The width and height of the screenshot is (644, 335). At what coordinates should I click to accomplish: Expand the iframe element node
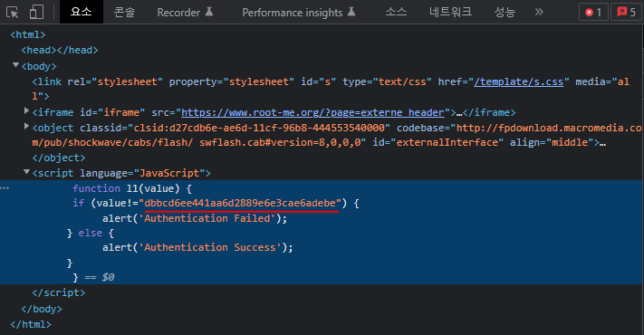(26, 110)
